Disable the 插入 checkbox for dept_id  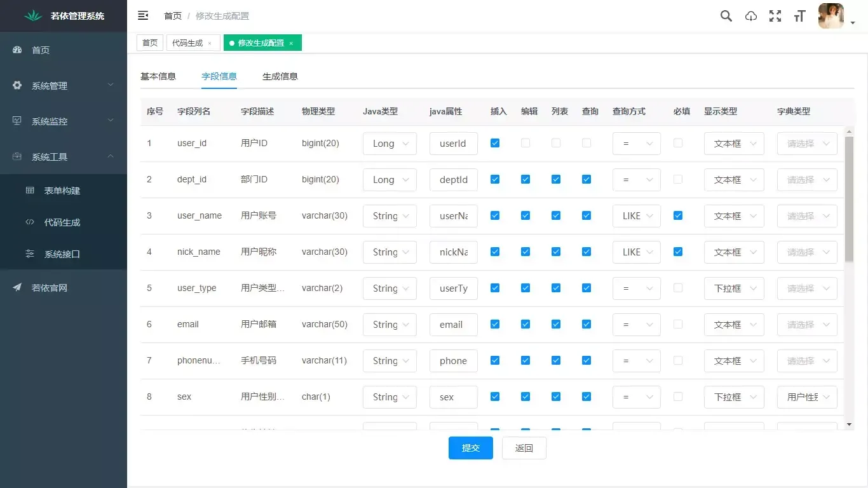tap(495, 179)
